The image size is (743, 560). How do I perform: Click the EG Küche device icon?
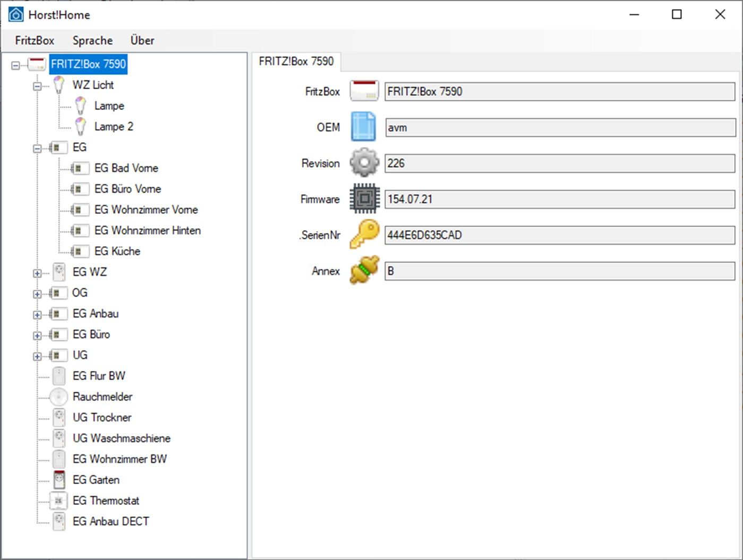point(80,251)
